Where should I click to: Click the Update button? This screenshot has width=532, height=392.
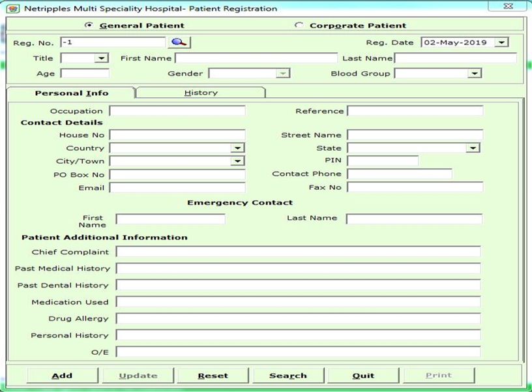click(x=138, y=376)
